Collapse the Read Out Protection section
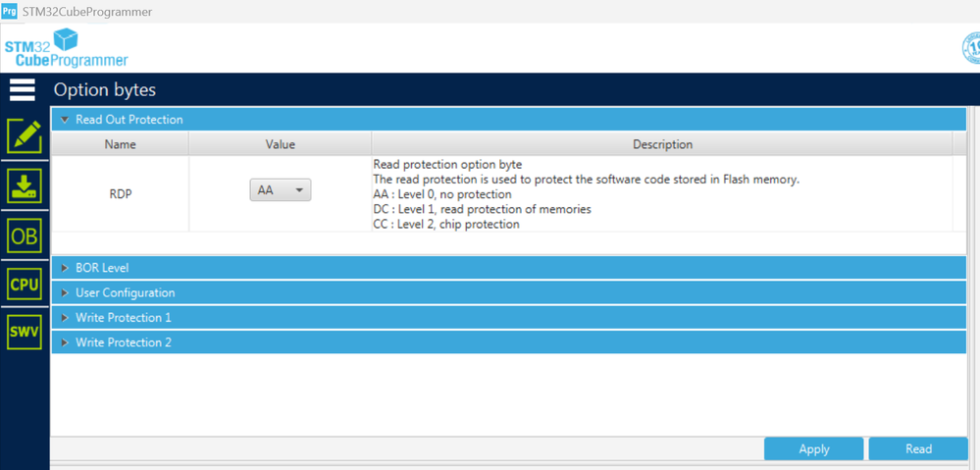 pyautogui.click(x=509, y=120)
